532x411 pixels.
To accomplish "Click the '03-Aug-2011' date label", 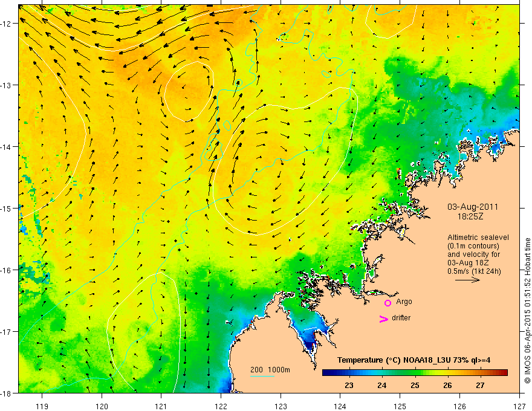I will [473, 207].
